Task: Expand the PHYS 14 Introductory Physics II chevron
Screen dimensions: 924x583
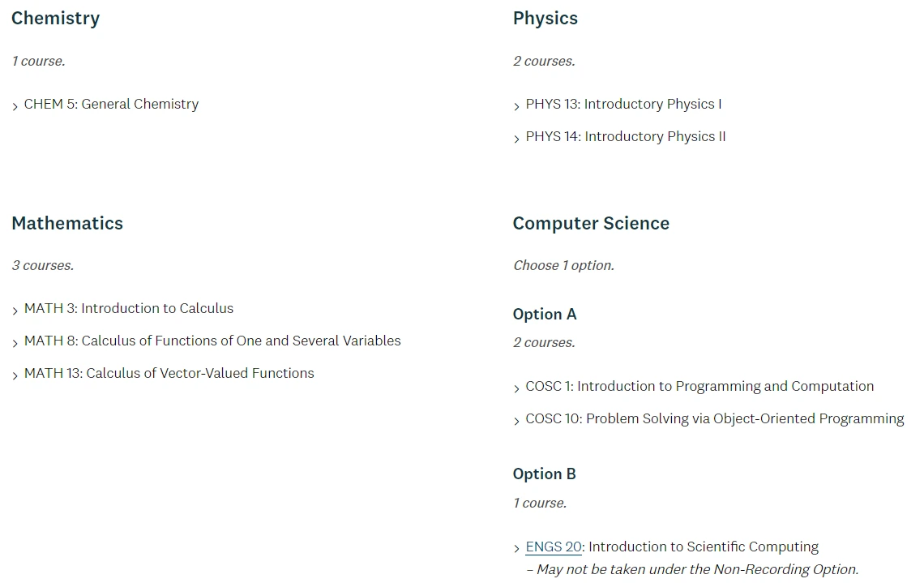Action: [x=516, y=139]
